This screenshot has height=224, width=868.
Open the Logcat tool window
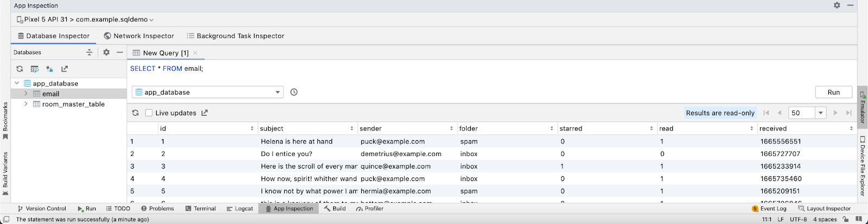(240, 209)
